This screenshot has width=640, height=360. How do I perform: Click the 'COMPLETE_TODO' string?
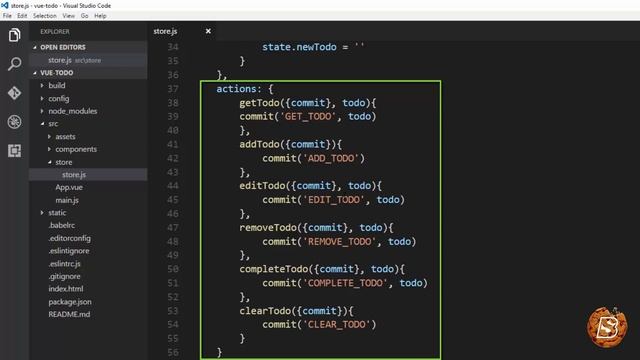coord(345,283)
